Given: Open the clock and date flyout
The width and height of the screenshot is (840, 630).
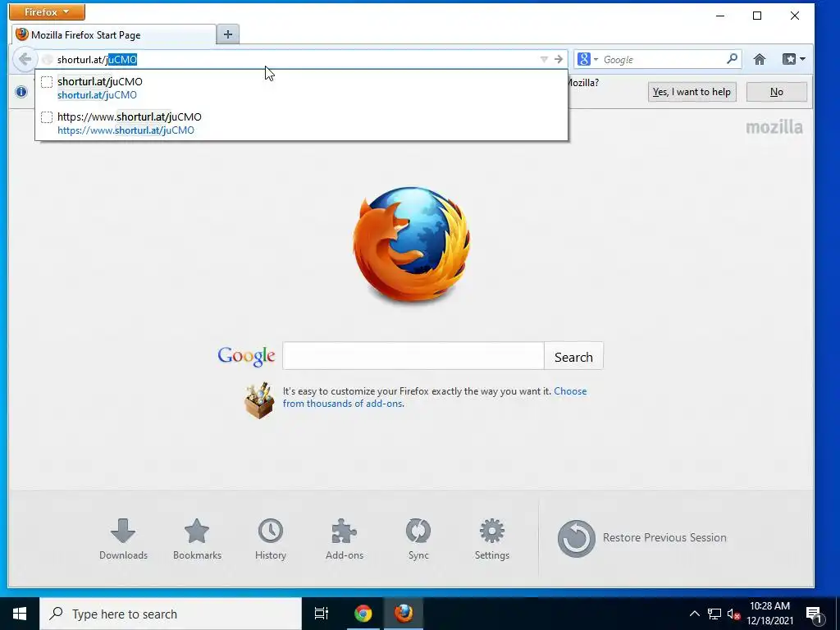Looking at the screenshot, I should point(769,614).
